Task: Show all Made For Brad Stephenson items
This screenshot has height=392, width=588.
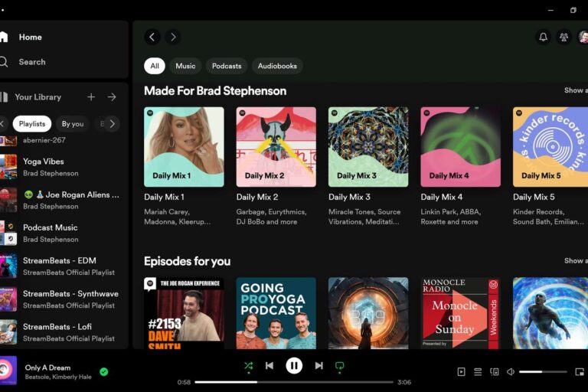Action: pyautogui.click(x=576, y=90)
